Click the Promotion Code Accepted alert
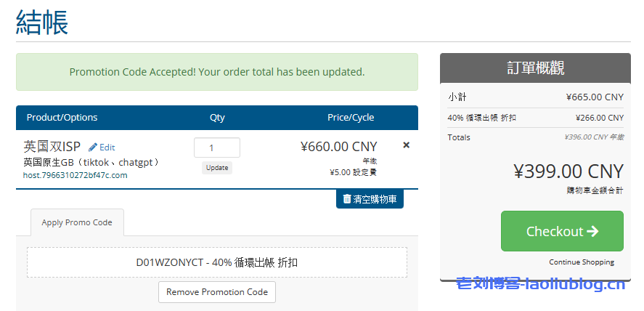This screenshot has height=311, width=644. pyautogui.click(x=217, y=72)
